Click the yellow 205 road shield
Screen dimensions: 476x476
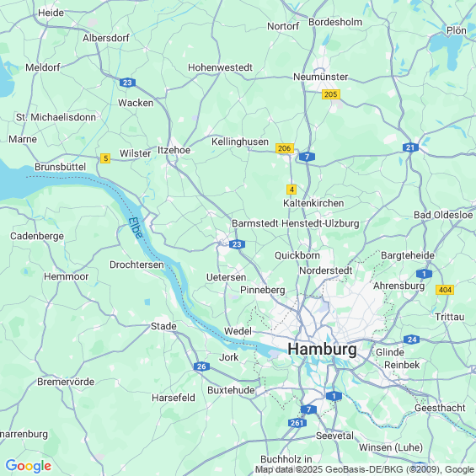click(x=331, y=94)
